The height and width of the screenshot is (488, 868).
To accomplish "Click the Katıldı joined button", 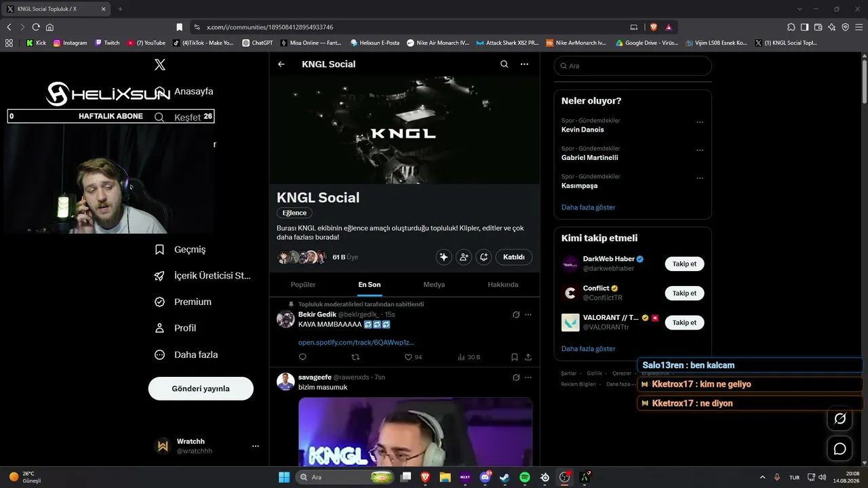I will click(514, 257).
